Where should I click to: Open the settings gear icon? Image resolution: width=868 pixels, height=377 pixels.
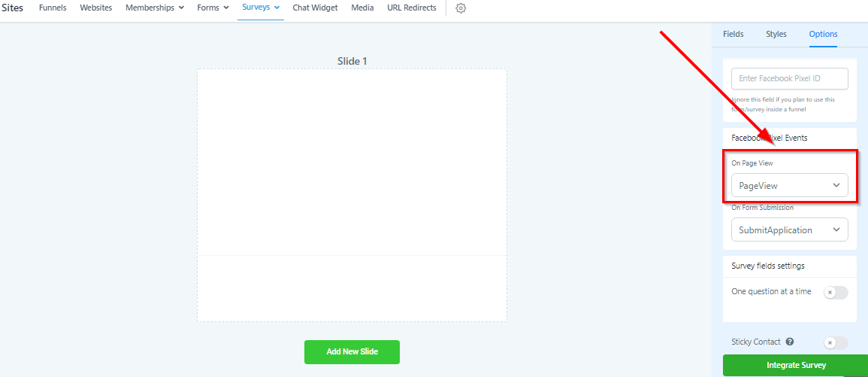[461, 8]
